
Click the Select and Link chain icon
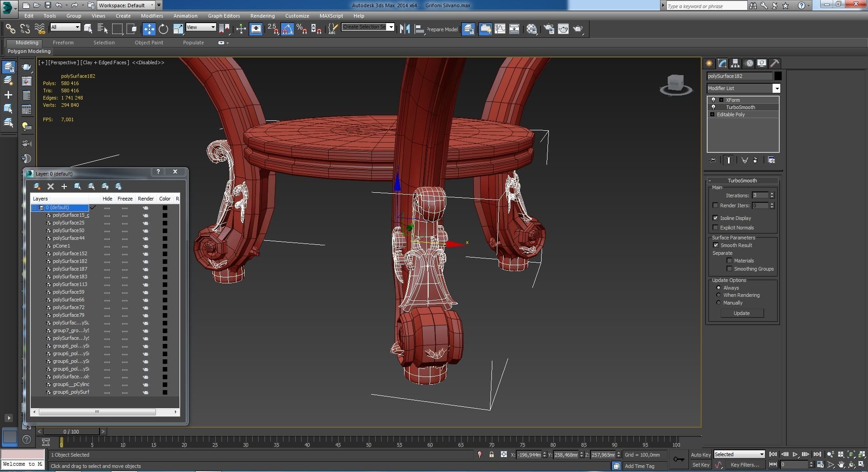point(10,29)
